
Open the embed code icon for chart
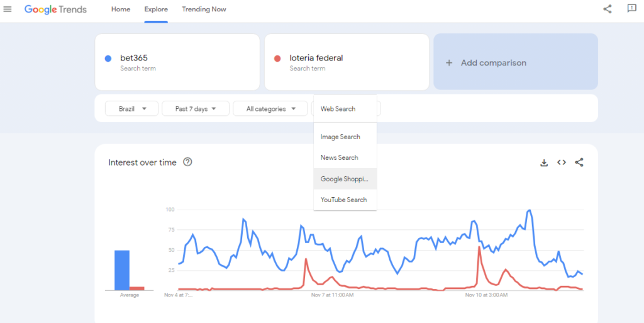coord(562,162)
